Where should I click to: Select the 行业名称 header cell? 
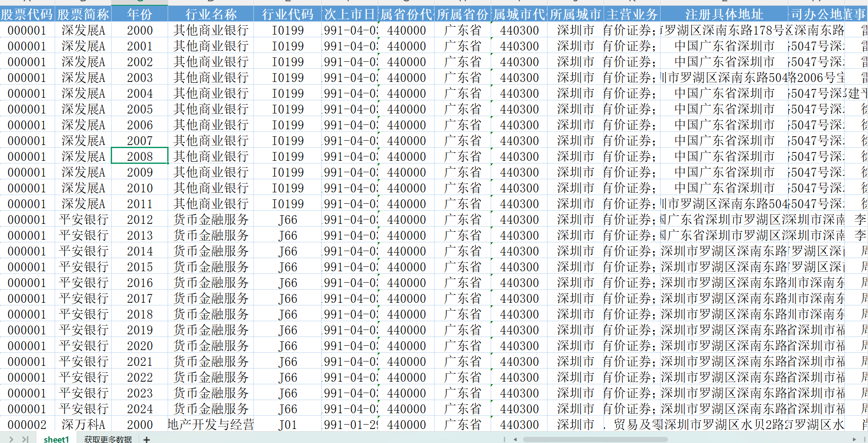[211, 14]
